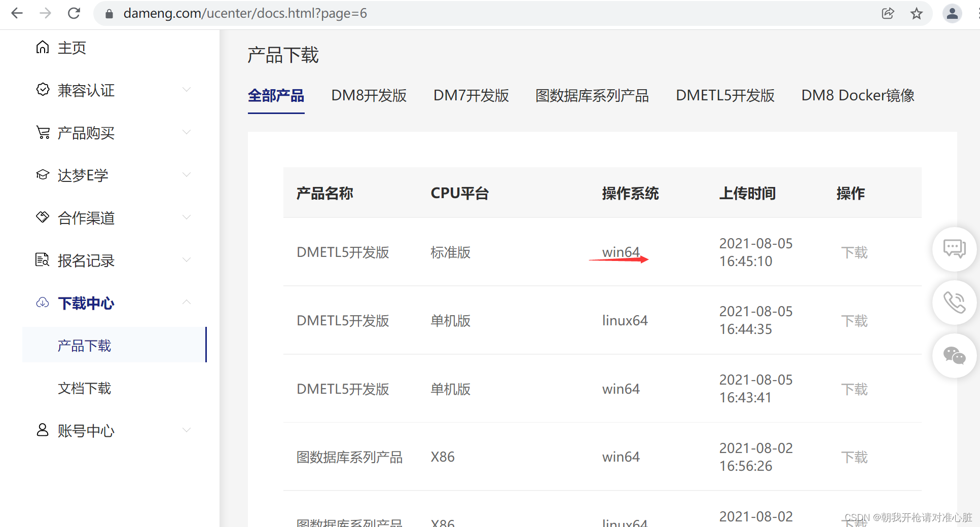
Task: Click the browser forward arrow
Action: 45,13
